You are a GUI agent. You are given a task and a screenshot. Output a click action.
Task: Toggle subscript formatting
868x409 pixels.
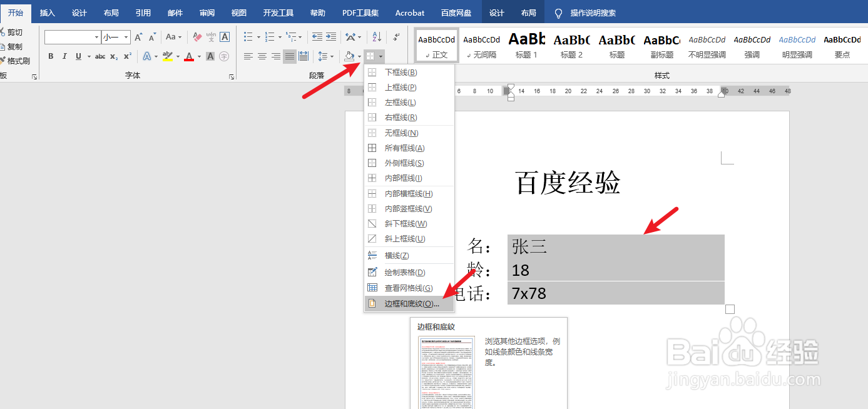tap(114, 56)
